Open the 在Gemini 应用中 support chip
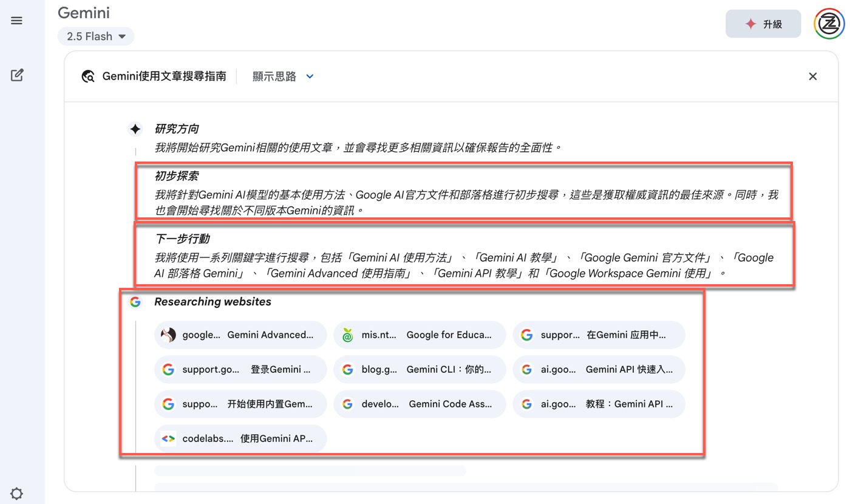850x504 pixels. [599, 335]
